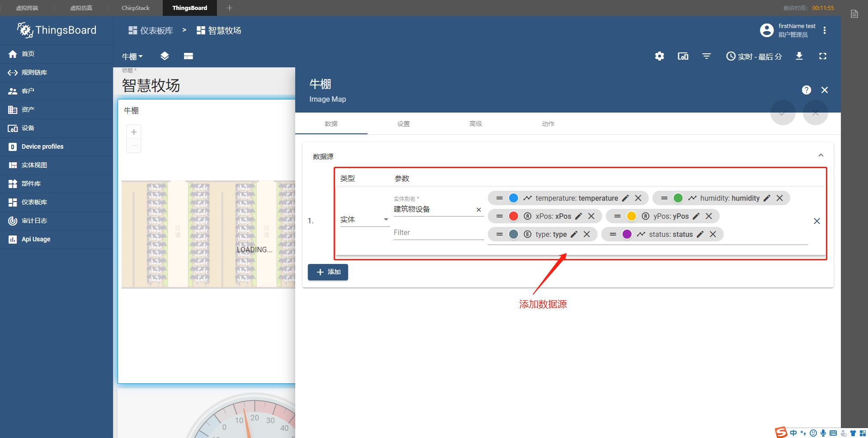Download/export the dashboard via download icon
The image size is (868, 438).
pyautogui.click(x=799, y=56)
